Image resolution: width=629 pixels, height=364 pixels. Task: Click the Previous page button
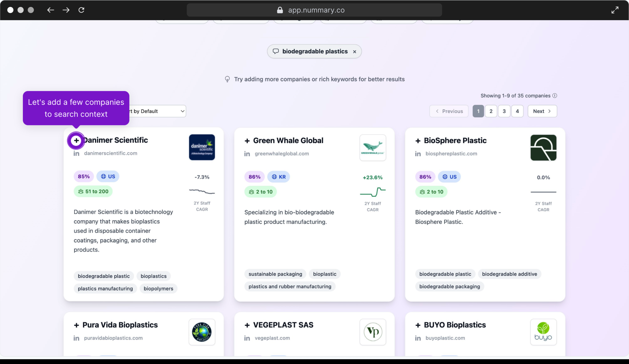(449, 111)
